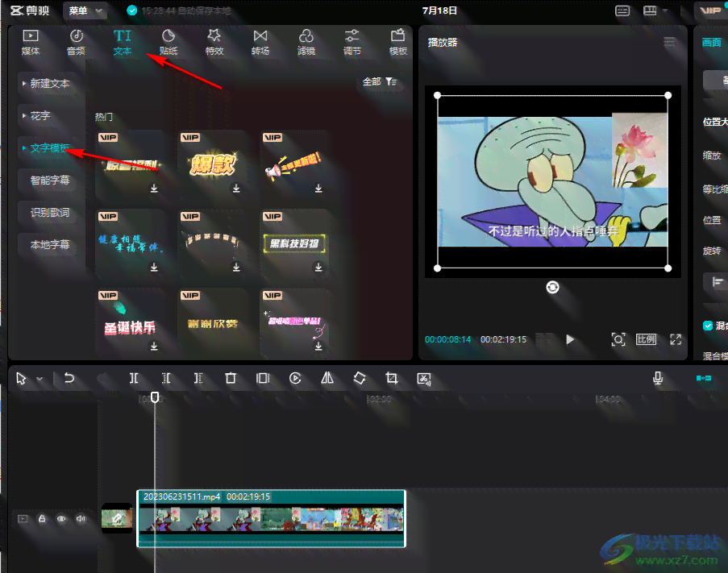Hide the main video track
The width and height of the screenshot is (728, 573).
pyautogui.click(x=61, y=519)
